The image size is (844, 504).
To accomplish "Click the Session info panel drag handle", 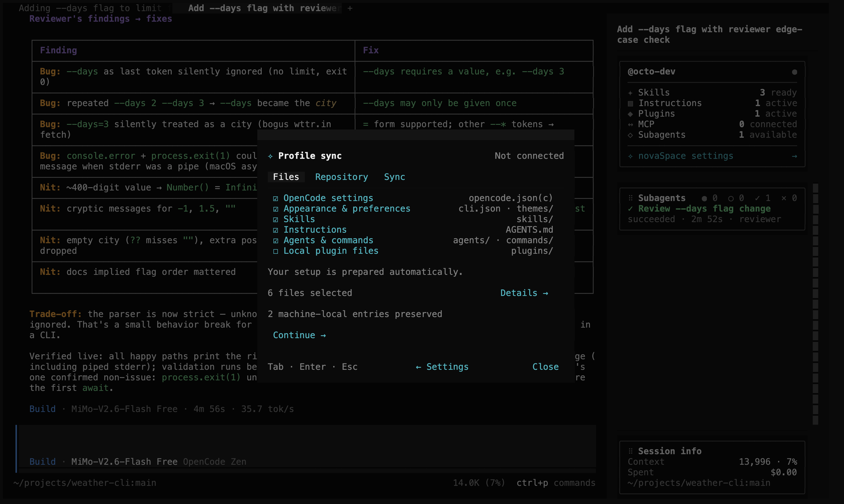I will 630,451.
